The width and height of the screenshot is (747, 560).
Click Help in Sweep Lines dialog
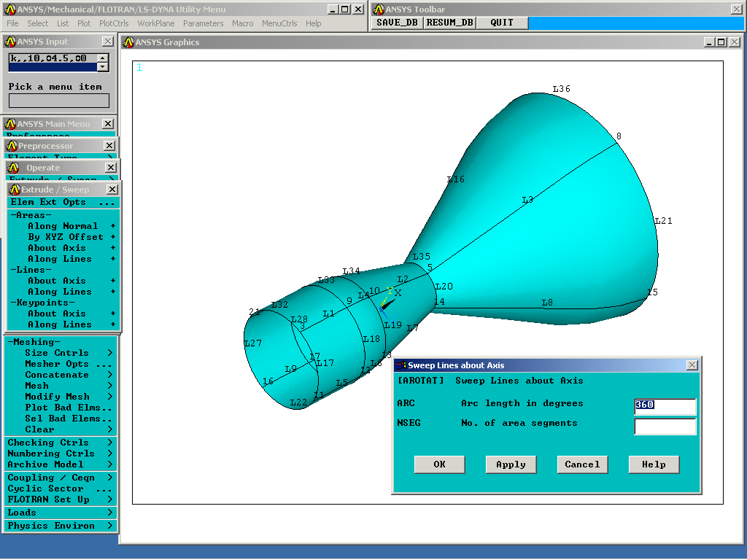654,464
